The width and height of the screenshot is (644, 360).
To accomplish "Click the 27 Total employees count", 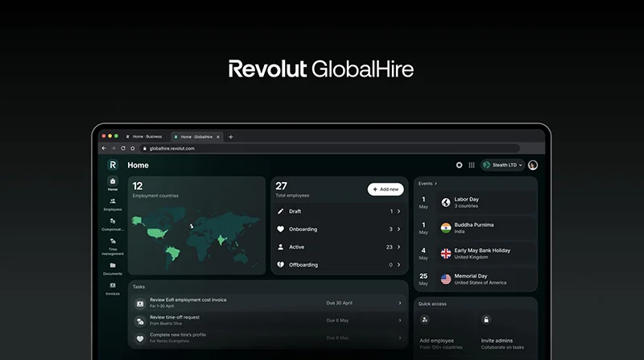I will [x=292, y=189].
